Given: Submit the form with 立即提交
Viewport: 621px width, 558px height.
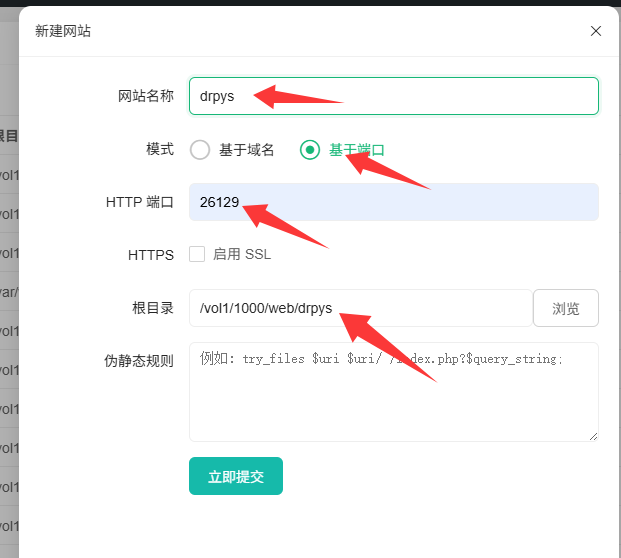Looking at the screenshot, I should 236,476.
